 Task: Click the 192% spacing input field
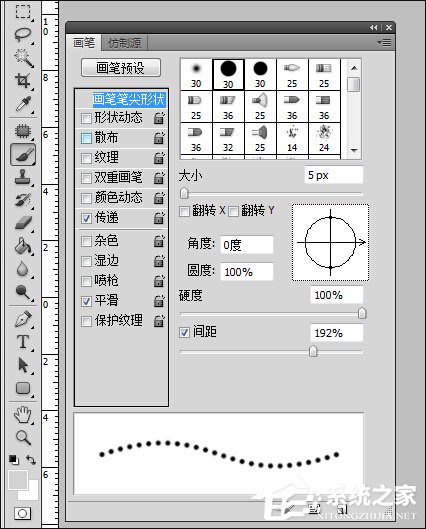pos(337,333)
